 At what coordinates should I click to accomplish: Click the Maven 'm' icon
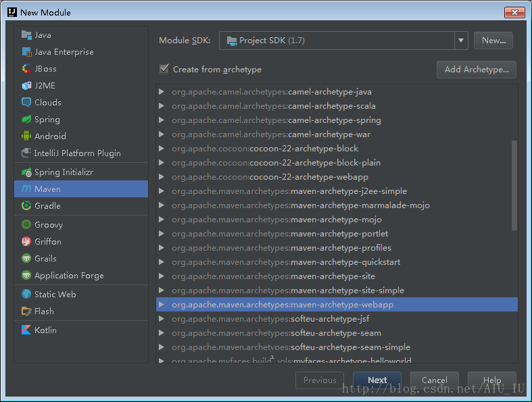click(x=26, y=189)
